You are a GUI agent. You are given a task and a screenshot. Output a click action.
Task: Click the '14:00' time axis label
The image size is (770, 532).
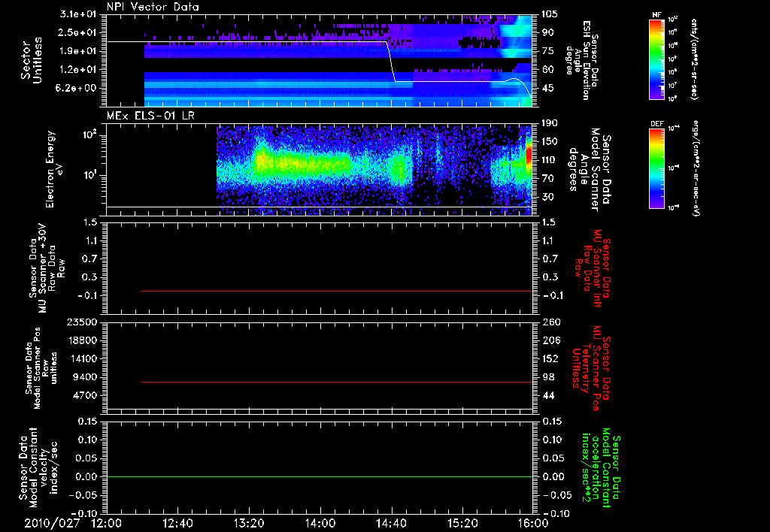click(x=320, y=524)
